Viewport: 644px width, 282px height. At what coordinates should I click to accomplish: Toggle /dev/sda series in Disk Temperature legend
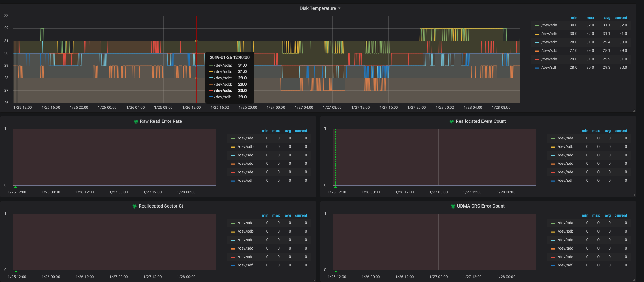549,25
